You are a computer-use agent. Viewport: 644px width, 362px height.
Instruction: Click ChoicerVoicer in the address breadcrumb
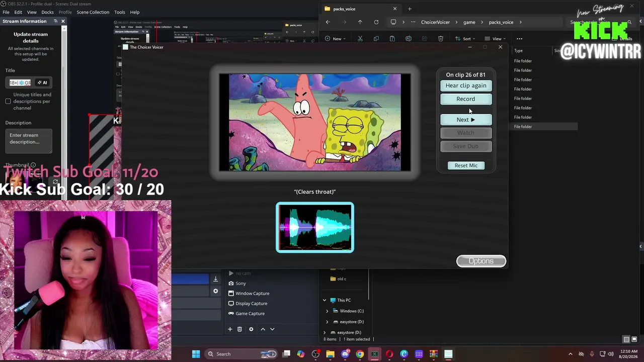pos(435,22)
